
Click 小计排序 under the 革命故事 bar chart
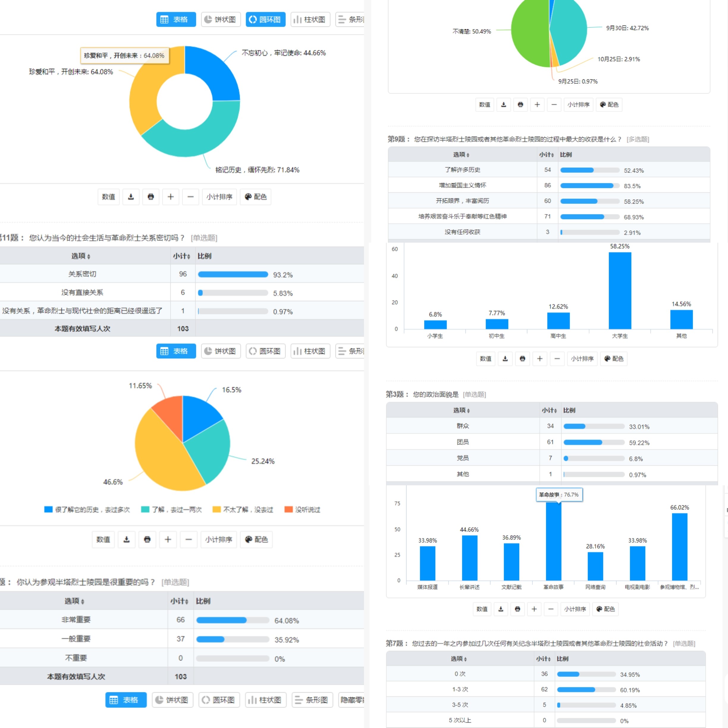pyautogui.click(x=575, y=609)
